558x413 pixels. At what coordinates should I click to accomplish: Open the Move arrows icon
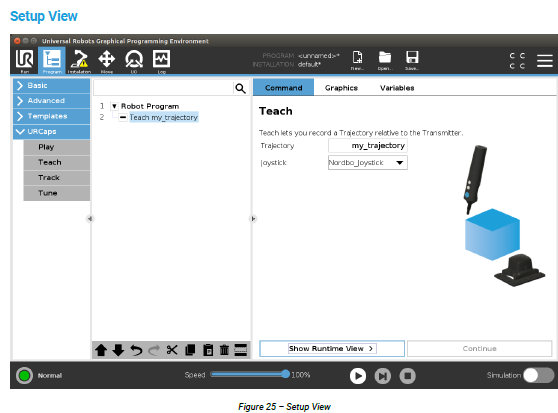pyautogui.click(x=106, y=60)
